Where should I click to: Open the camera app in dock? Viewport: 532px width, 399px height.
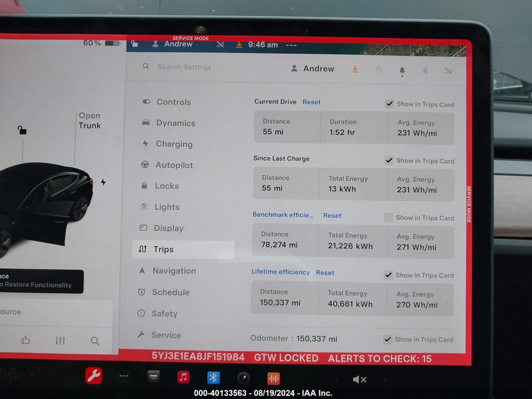click(x=243, y=378)
